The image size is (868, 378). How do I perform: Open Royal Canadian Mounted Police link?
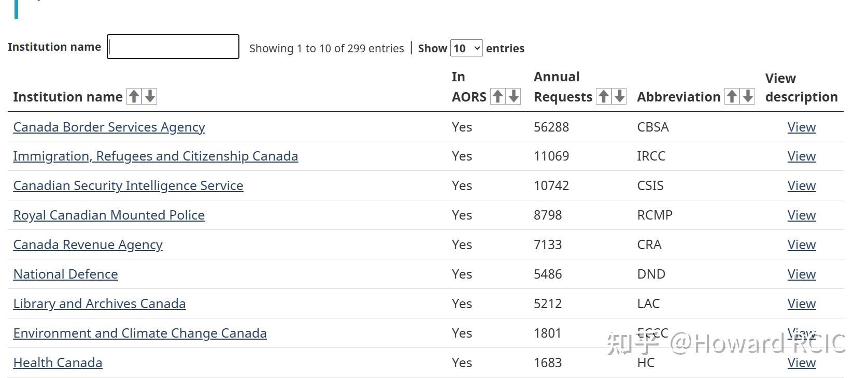pyautogui.click(x=109, y=215)
